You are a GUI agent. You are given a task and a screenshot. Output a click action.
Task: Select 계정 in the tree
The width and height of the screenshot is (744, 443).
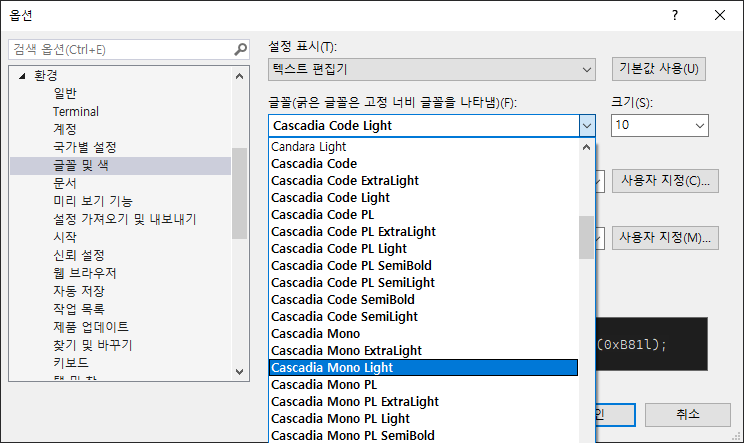pos(65,129)
